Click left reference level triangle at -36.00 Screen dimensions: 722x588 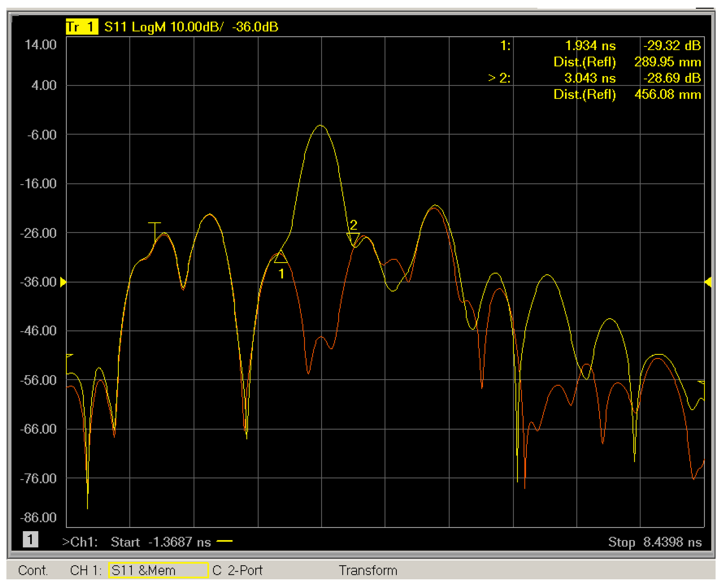pyautogui.click(x=63, y=282)
